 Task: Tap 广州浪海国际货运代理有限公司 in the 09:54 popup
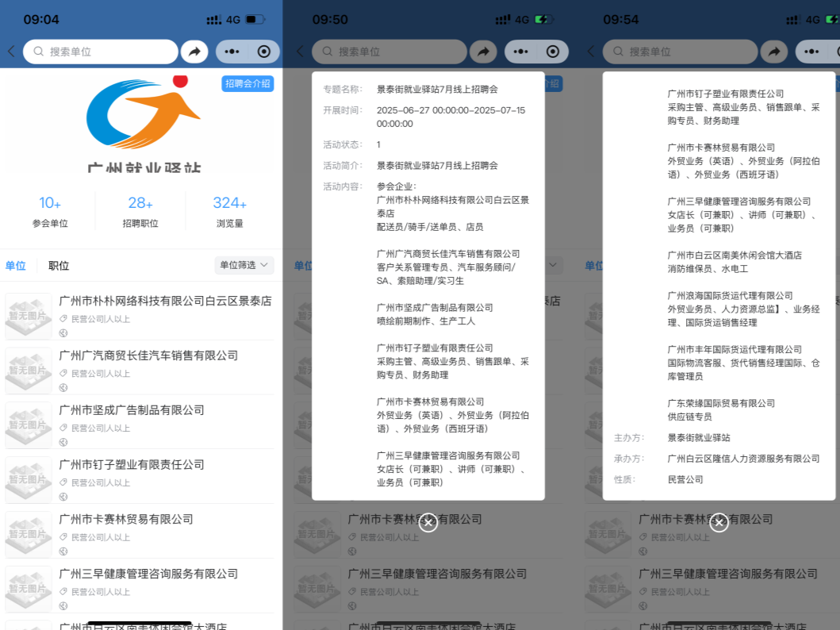(x=731, y=295)
